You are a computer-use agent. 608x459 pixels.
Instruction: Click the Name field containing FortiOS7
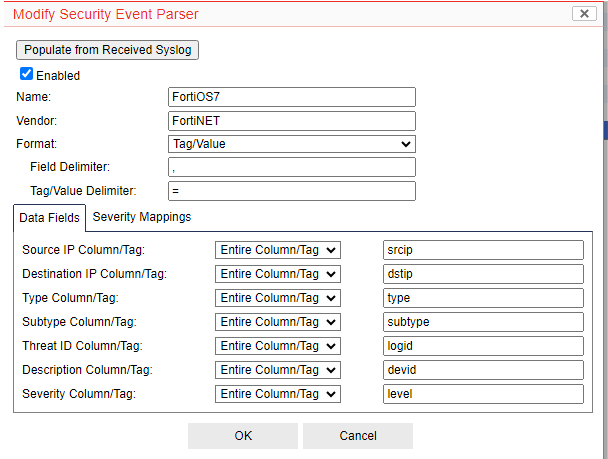point(292,97)
